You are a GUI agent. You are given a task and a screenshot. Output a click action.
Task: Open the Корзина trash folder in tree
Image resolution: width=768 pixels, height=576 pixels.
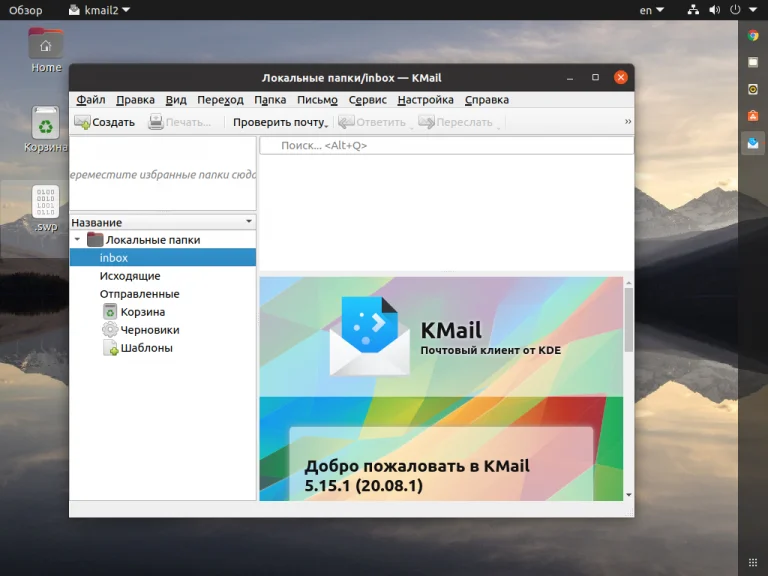pyautogui.click(x=142, y=312)
